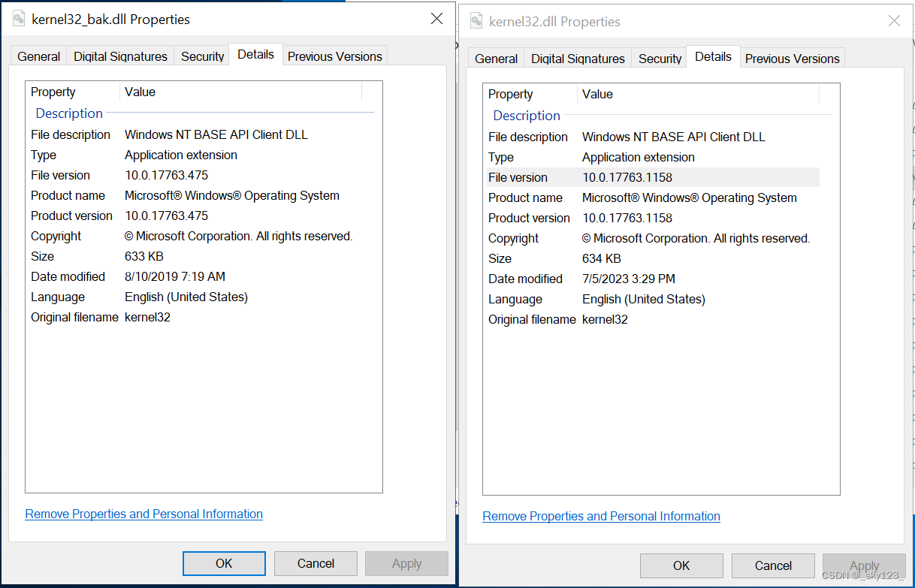
Task: Select file version value 10.0.17763.475
Action: (166, 175)
